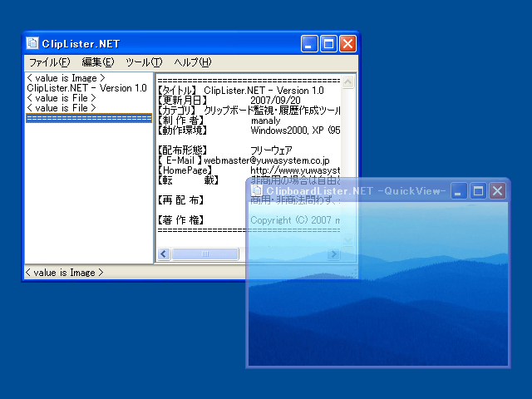Click the scroll down arrow in text pane
Screen dimensions: 532x399
pyautogui.click(x=347, y=240)
